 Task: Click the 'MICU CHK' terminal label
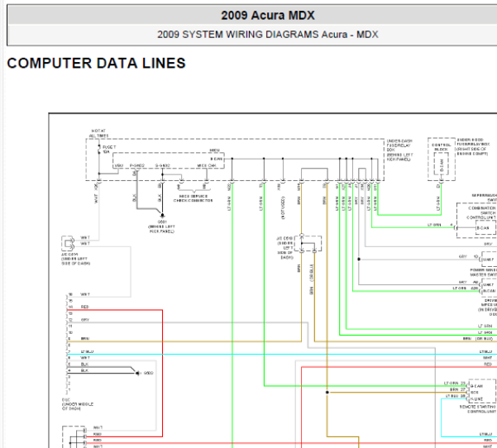pos(207,165)
